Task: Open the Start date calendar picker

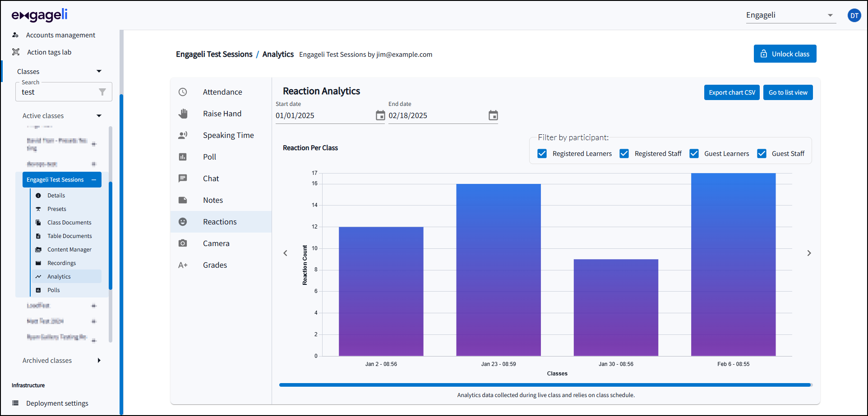Action: (x=380, y=115)
